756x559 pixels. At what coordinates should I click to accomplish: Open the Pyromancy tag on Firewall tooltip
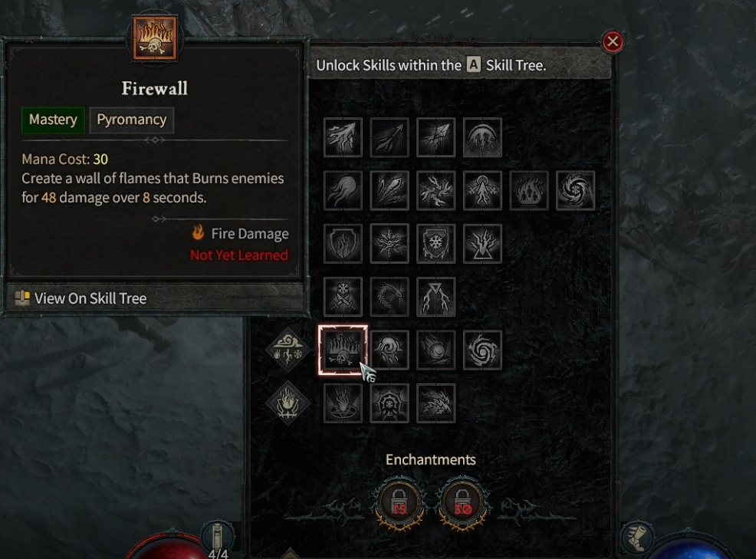[x=132, y=120]
